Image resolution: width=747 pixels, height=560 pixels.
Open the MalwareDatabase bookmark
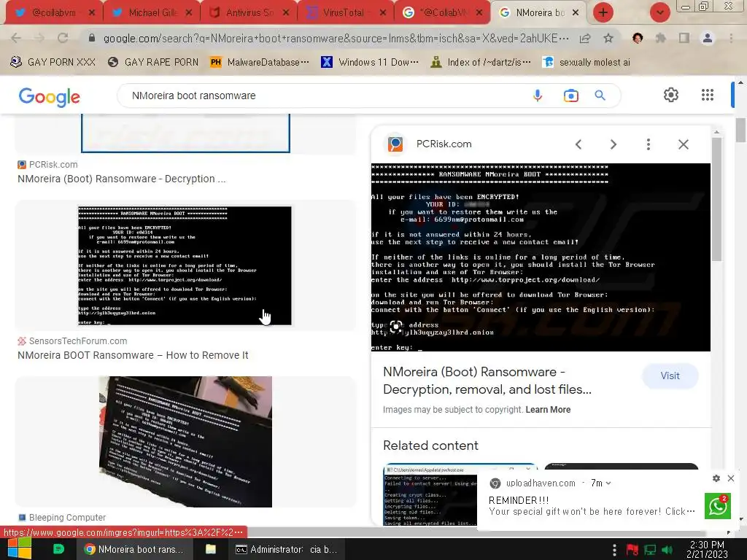(260, 62)
